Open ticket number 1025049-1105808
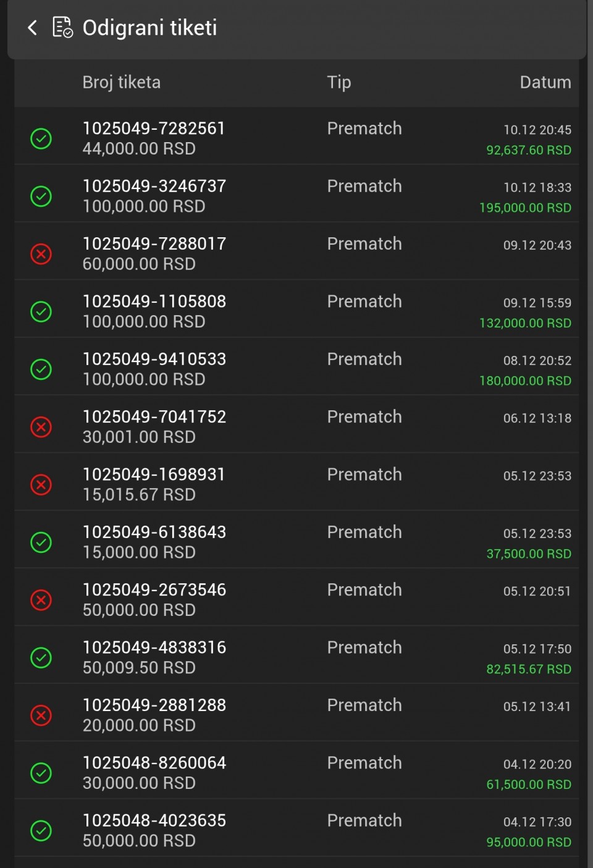 (154, 301)
